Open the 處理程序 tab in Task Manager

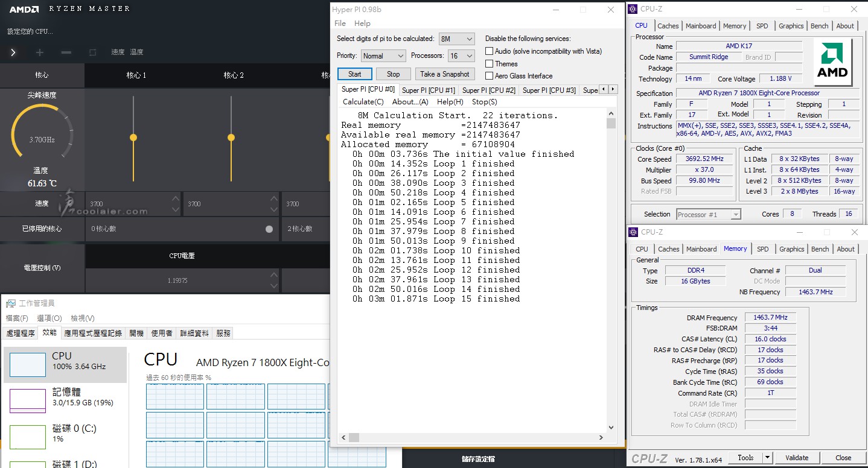point(21,333)
